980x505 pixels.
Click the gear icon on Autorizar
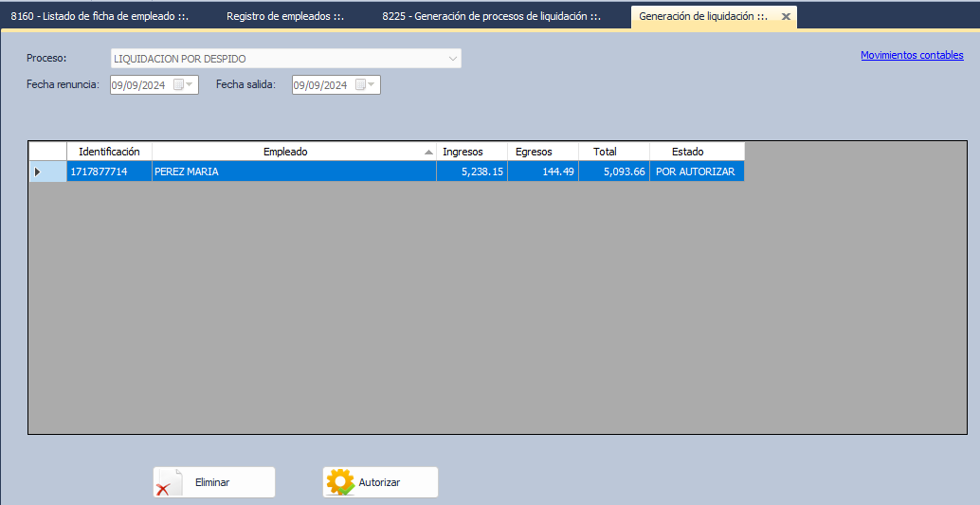pos(340,482)
